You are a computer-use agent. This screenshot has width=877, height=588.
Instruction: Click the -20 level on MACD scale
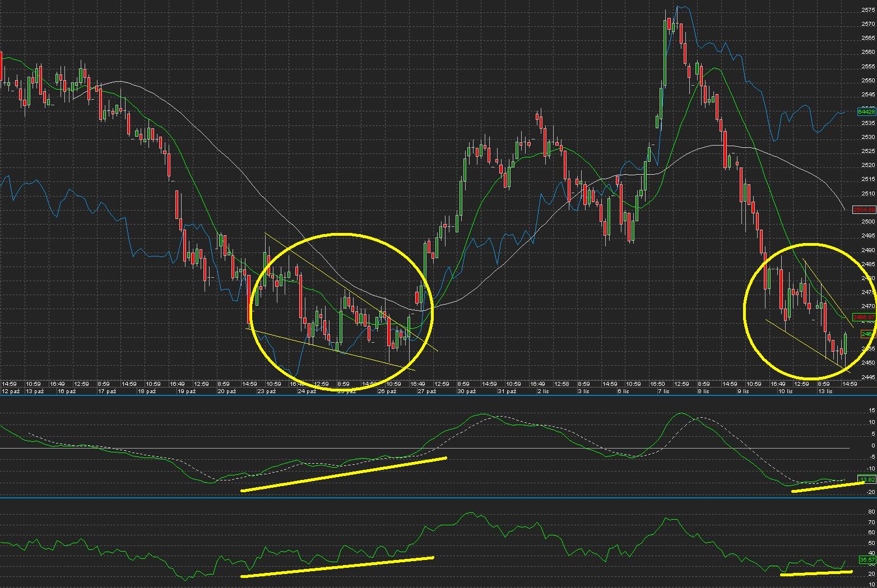click(871, 492)
